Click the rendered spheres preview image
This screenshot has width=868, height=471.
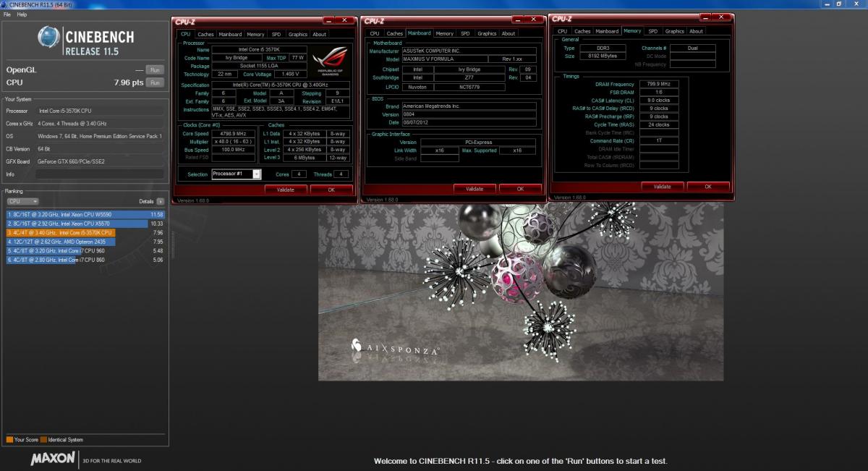click(x=521, y=292)
